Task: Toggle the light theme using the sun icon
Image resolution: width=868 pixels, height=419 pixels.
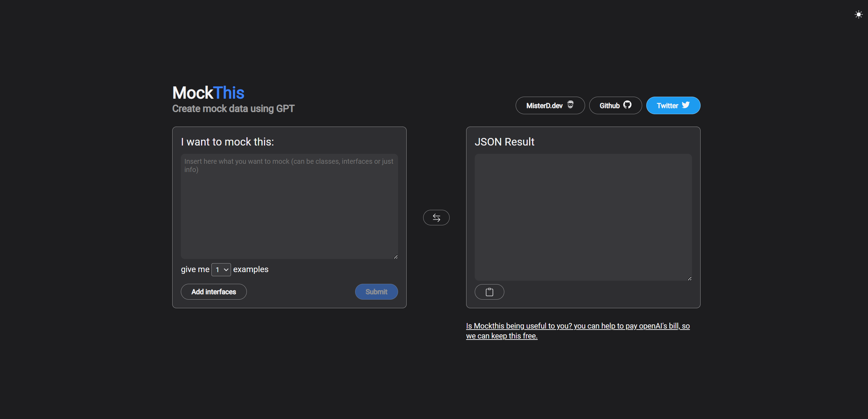Action: pos(858,14)
